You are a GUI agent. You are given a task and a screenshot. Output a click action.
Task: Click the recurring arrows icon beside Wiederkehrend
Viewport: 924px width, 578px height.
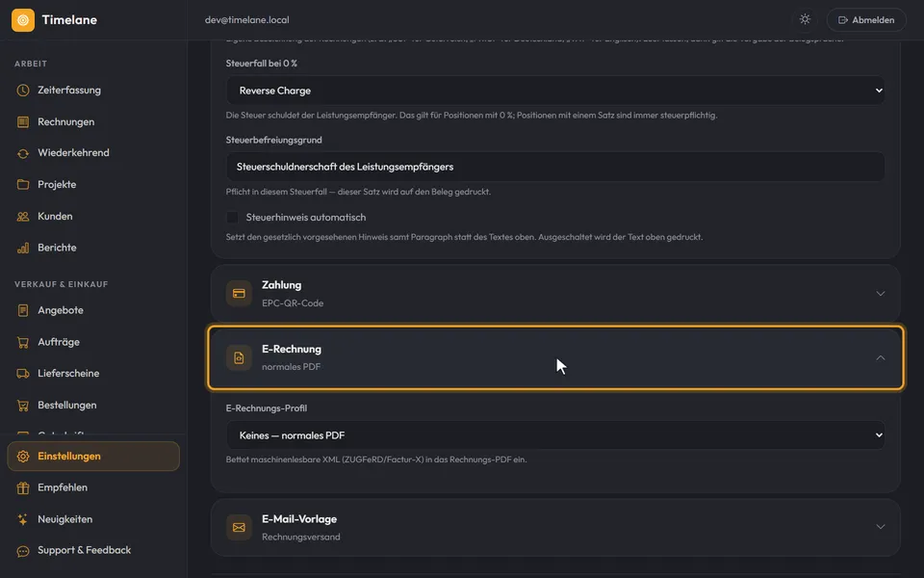coord(23,153)
